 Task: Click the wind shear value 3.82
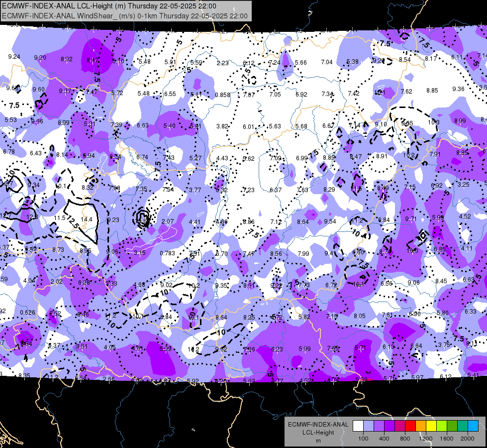(x=222, y=126)
